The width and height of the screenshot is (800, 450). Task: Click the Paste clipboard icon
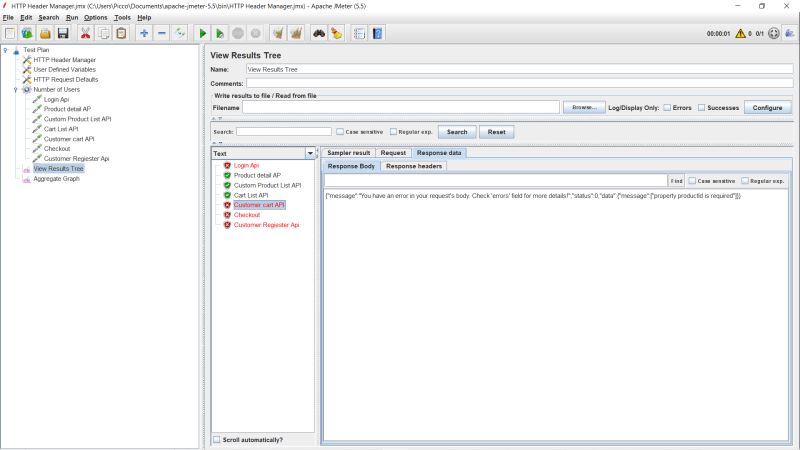click(121, 34)
